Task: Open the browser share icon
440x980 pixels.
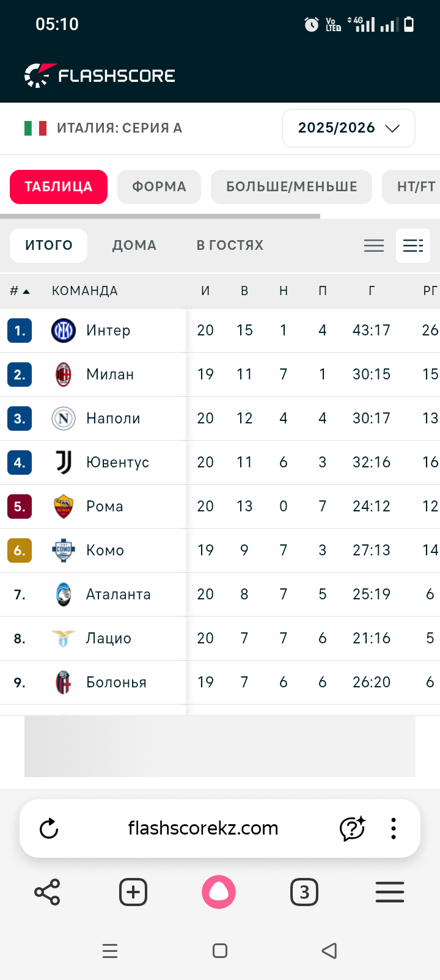Action: click(x=47, y=892)
